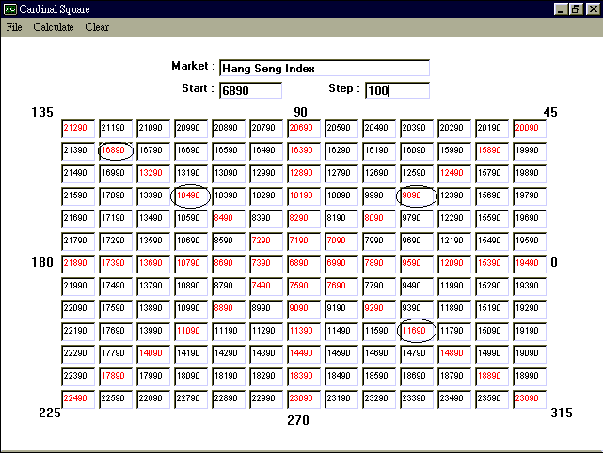Click the top-left cell showing 21290

coord(76,128)
